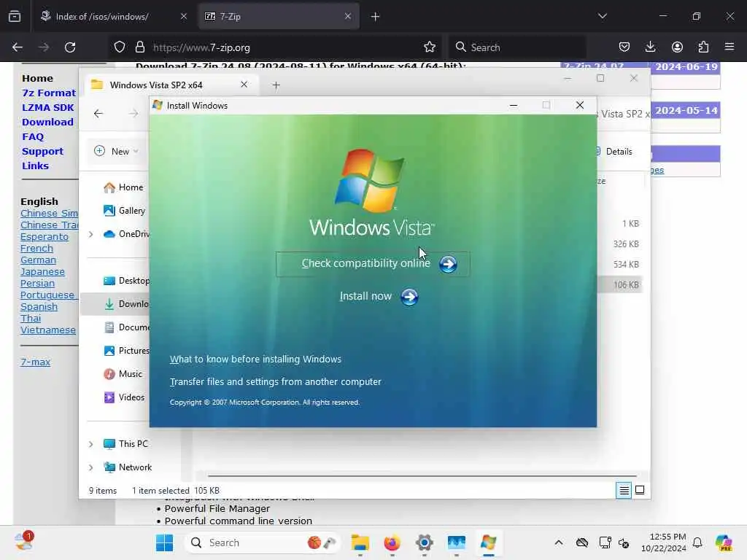747x560 pixels.
Task: Open Music folder in sidebar
Action: click(x=123, y=374)
